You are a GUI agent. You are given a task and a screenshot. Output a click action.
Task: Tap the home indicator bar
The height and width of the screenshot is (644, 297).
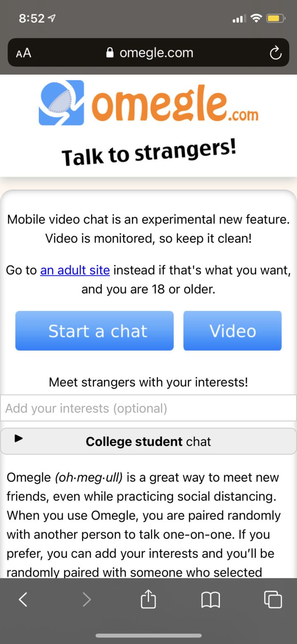coord(148,635)
